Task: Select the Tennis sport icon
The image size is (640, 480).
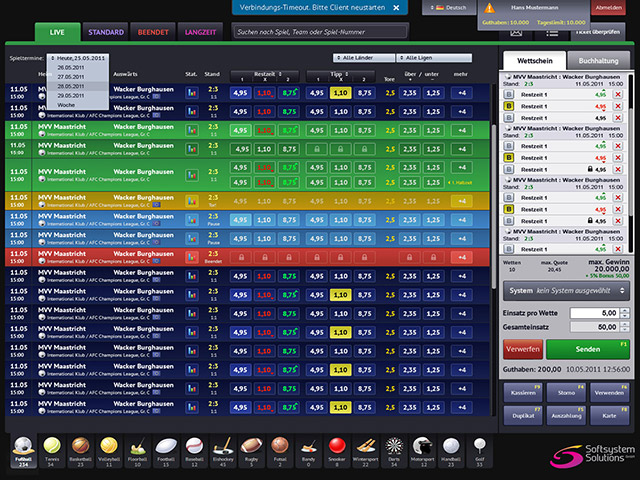Action: 52,451
